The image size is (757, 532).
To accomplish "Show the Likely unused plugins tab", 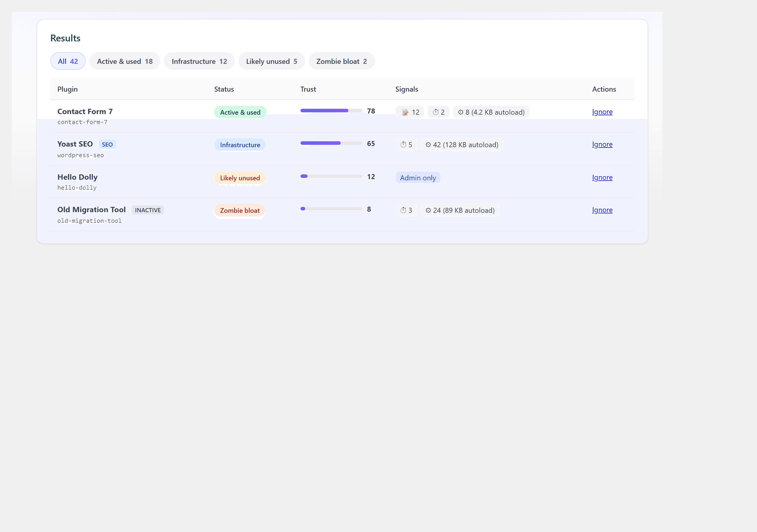I will [271, 61].
